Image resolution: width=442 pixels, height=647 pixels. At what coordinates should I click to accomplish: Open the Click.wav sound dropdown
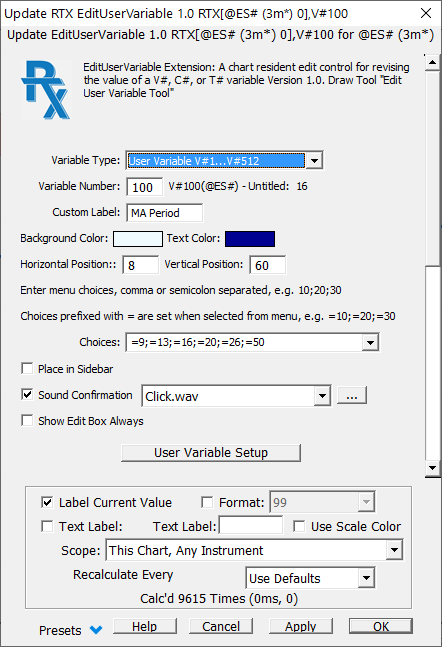tap(322, 396)
